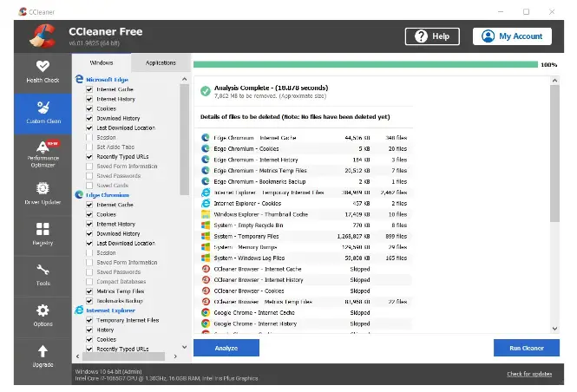577x392 pixels.
Task: Uncheck Edge Chromium Bookmarks Backup
Action: pos(89,300)
